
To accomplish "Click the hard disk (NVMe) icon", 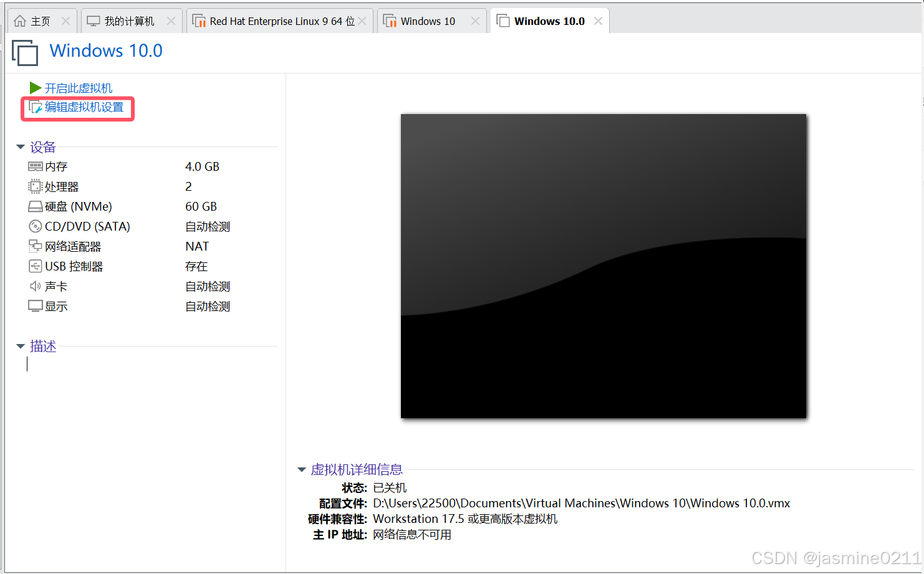I will coord(35,206).
